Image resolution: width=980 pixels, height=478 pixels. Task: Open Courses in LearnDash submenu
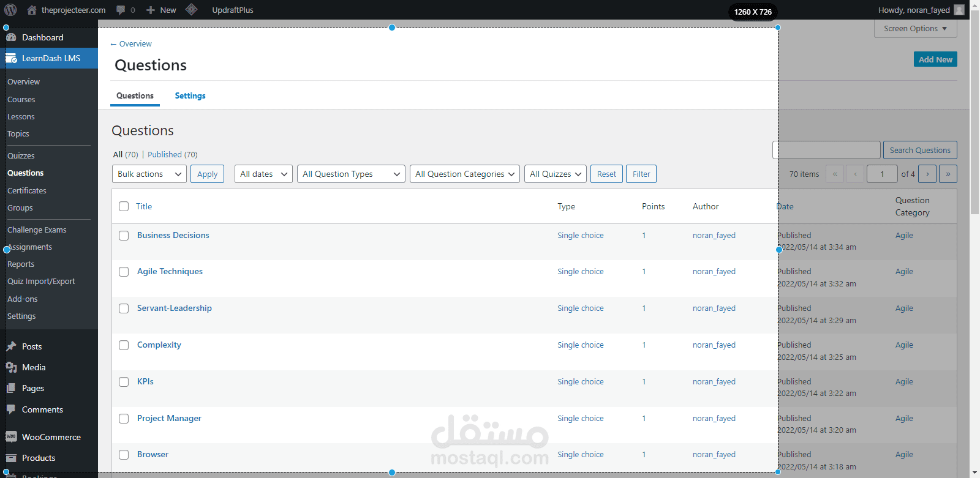point(21,99)
